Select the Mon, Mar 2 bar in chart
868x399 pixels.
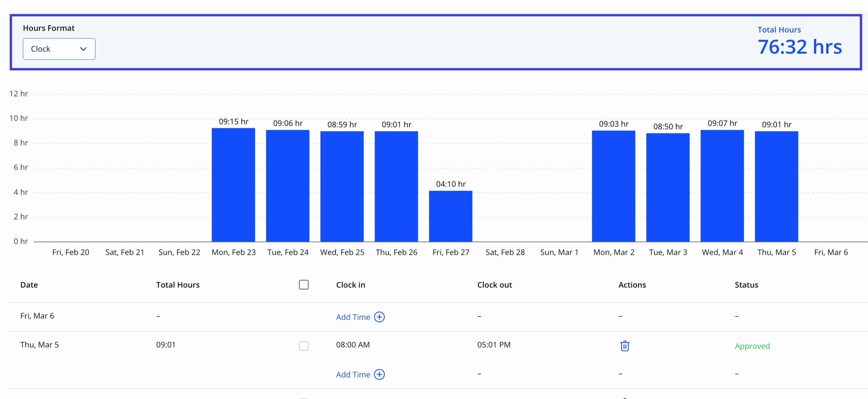pyautogui.click(x=614, y=186)
